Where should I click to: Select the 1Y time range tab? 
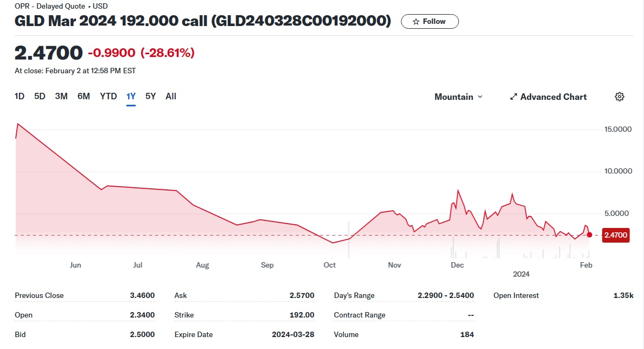(x=131, y=96)
